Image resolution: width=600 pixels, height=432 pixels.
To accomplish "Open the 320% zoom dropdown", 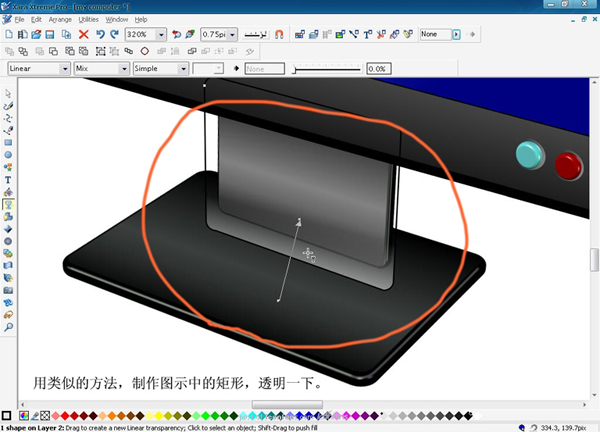I will click(x=161, y=35).
